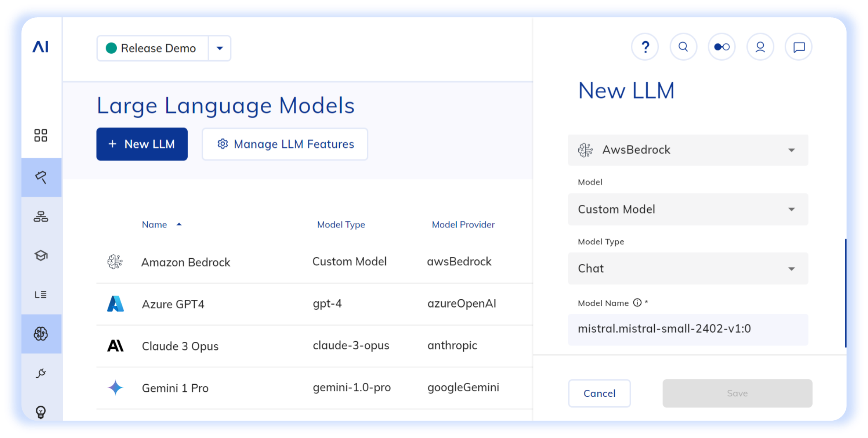Click the claude-3-opus model type cell
The height and width of the screenshot is (438, 868).
[351, 346]
